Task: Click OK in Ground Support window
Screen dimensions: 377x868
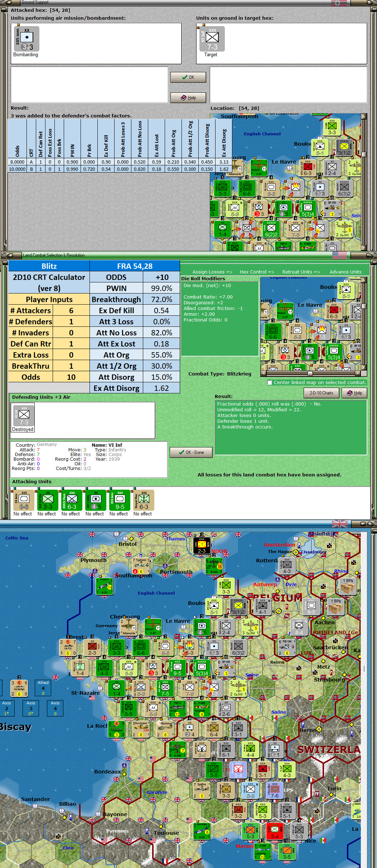Action: pos(188,77)
